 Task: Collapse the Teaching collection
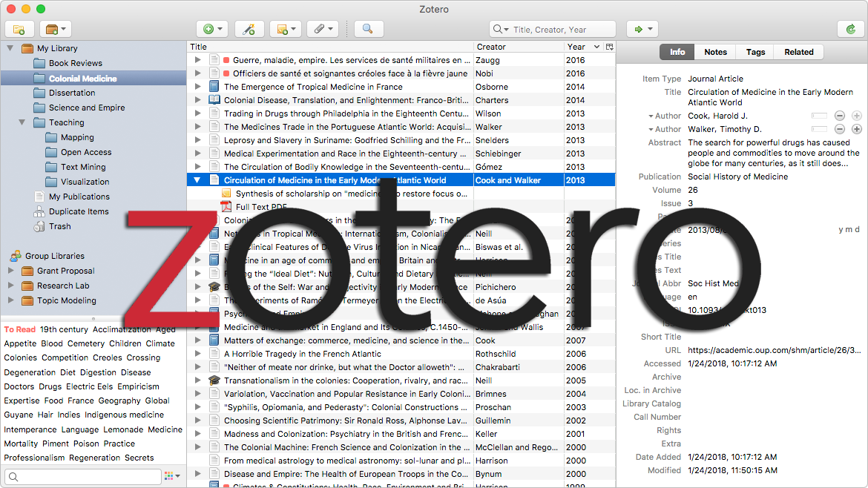(x=22, y=122)
